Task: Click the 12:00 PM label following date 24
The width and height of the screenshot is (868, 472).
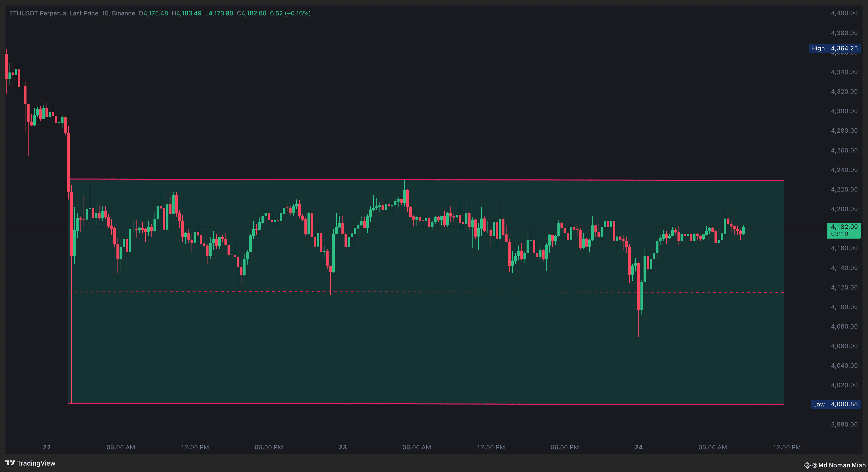Action: (787, 447)
